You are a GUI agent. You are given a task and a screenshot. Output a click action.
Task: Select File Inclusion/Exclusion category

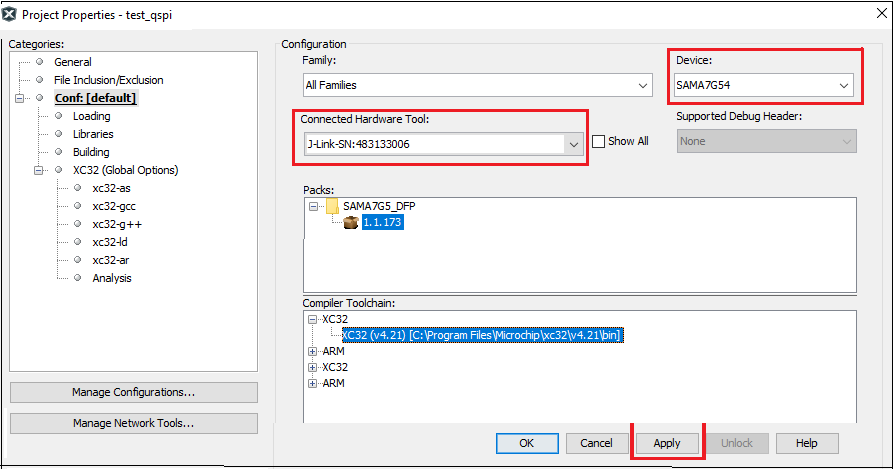point(109,80)
